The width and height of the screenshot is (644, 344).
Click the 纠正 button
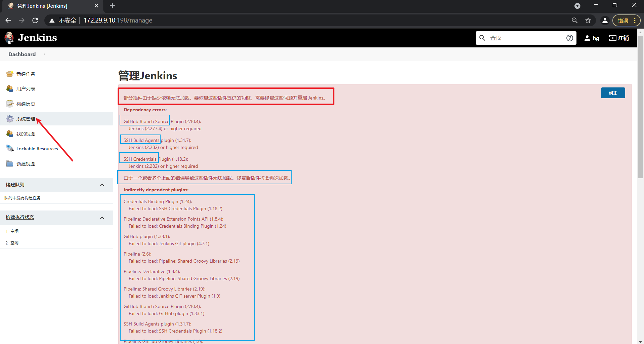point(613,93)
